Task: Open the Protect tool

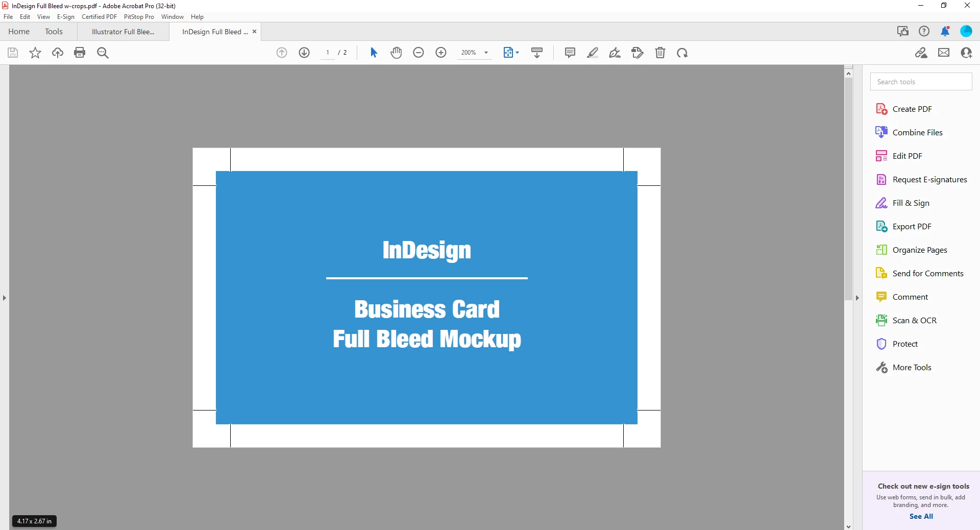Action: [x=904, y=344]
